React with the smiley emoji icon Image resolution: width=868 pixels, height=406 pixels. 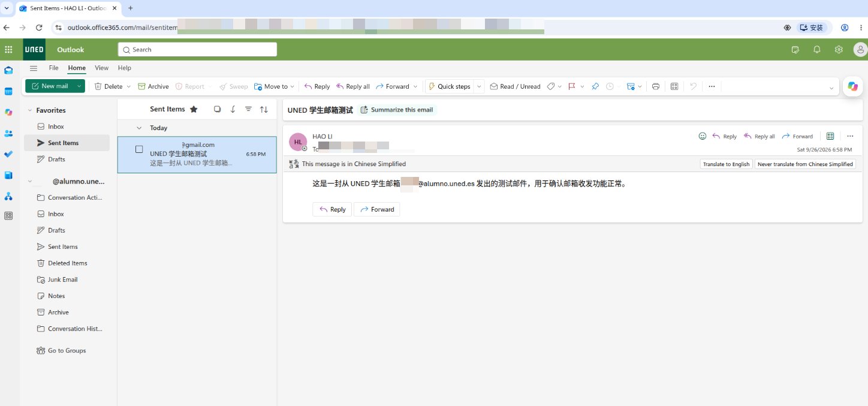click(x=703, y=136)
